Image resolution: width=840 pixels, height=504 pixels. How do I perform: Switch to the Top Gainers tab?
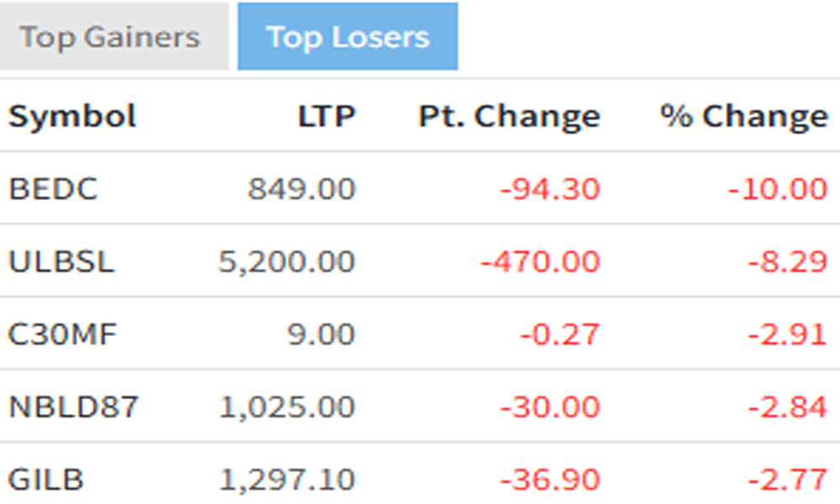[110, 38]
